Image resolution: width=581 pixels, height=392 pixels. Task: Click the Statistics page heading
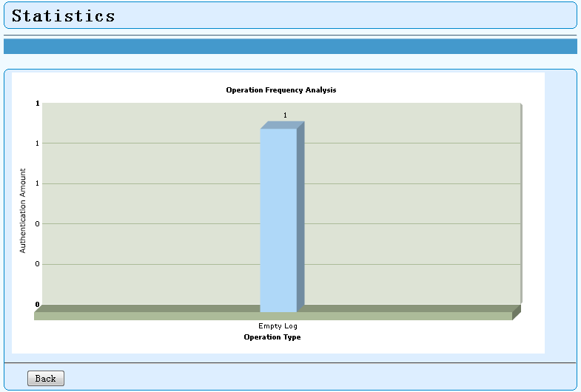(x=64, y=16)
